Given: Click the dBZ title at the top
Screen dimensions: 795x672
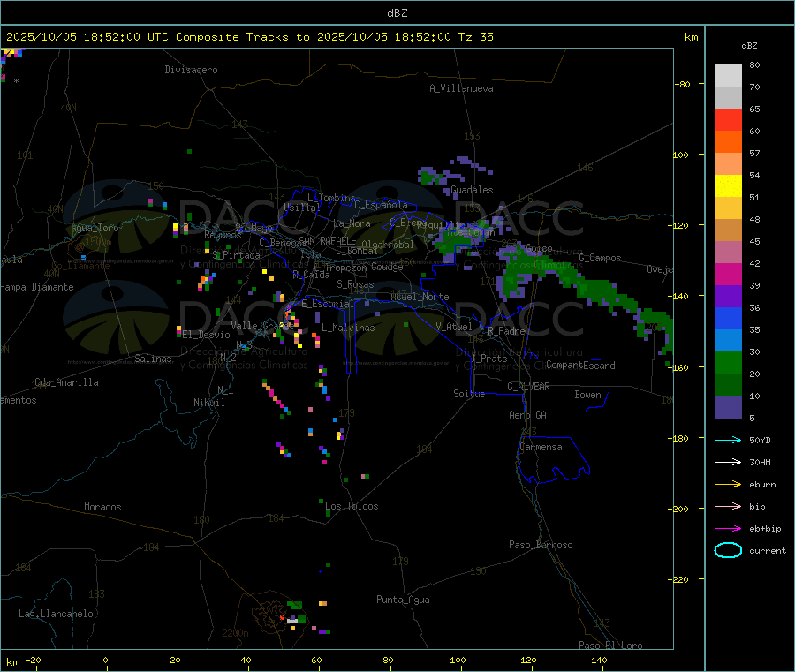Looking at the screenshot, I should [x=397, y=12].
